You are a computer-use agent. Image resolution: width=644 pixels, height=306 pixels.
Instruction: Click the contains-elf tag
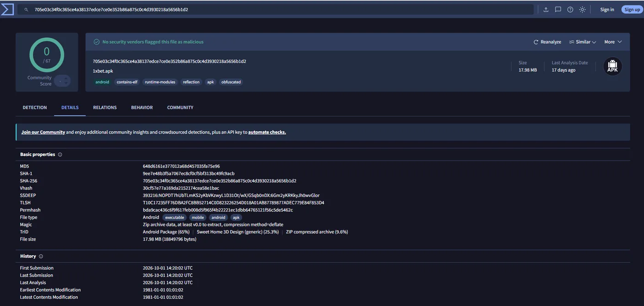click(x=127, y=82)
